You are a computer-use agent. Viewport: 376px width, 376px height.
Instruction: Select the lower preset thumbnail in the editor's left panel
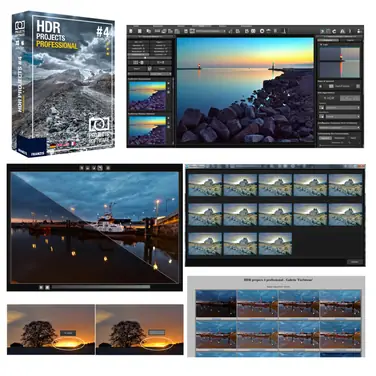[x=147, y=130]
